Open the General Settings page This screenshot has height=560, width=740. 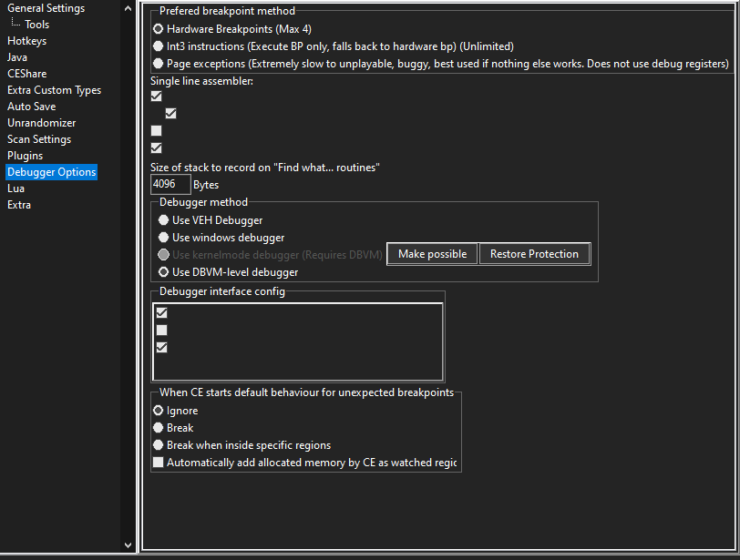point(46,8)
